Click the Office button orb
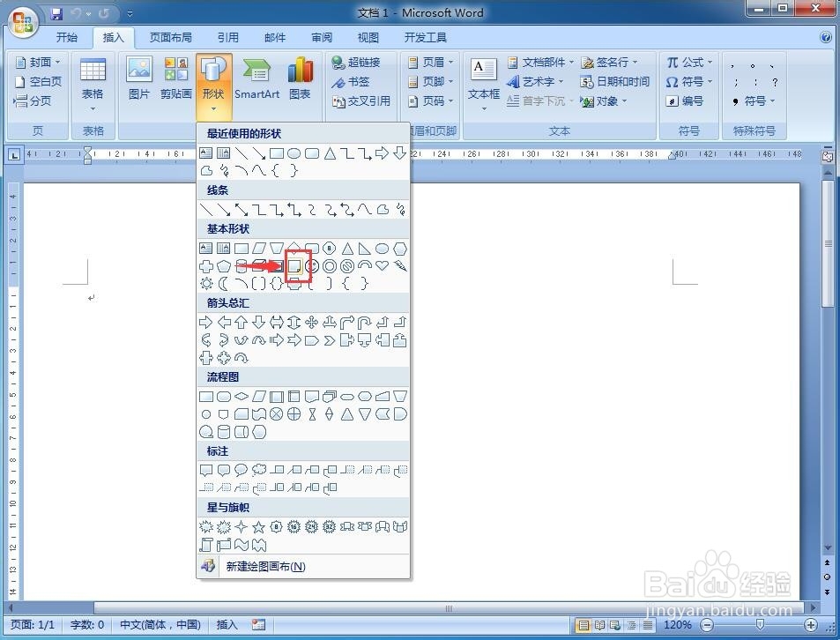This screenshot has height=640, width=840. pos(24,23)
